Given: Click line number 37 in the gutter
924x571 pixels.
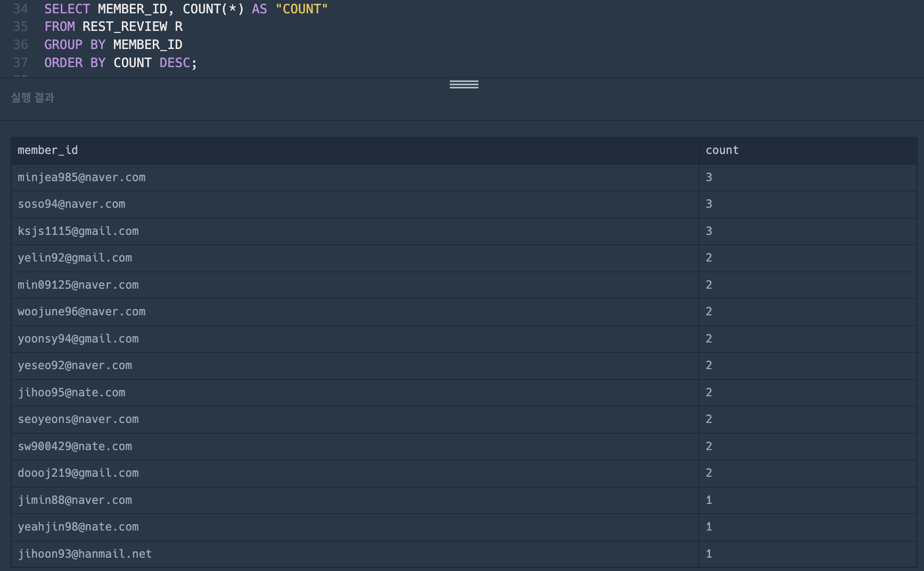Looking at the screenshot, I should pos(20,63).
